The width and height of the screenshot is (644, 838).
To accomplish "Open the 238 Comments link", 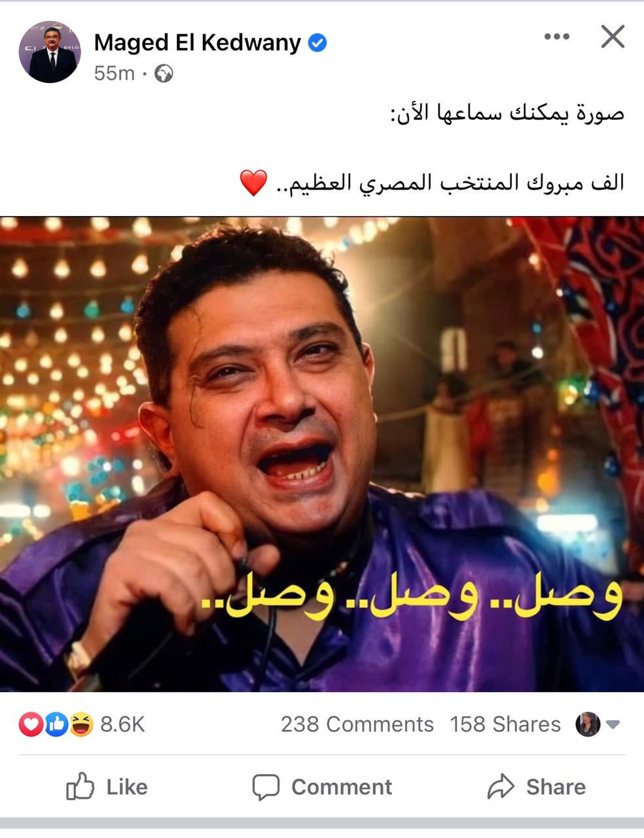I will (x=357, y=724).
